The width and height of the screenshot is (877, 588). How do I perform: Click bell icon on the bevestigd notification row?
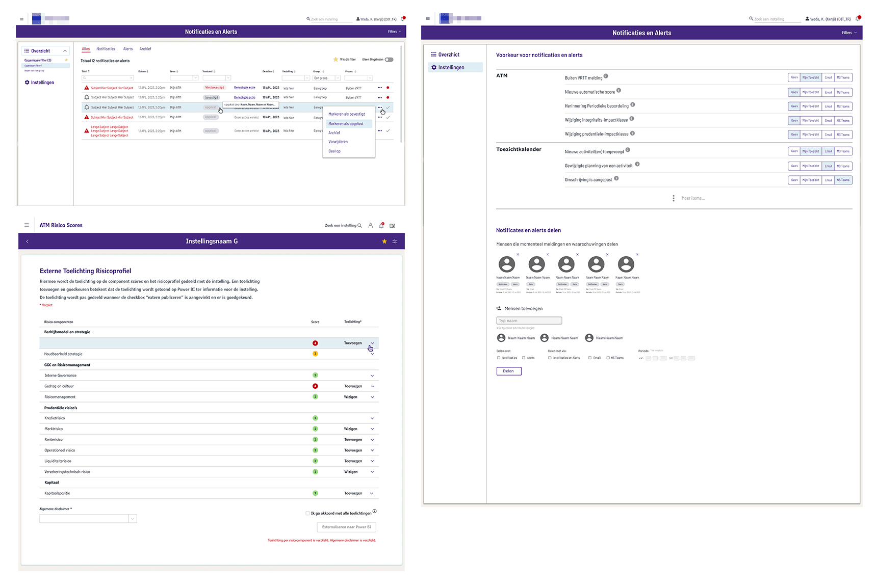click(x=87, y=97)
